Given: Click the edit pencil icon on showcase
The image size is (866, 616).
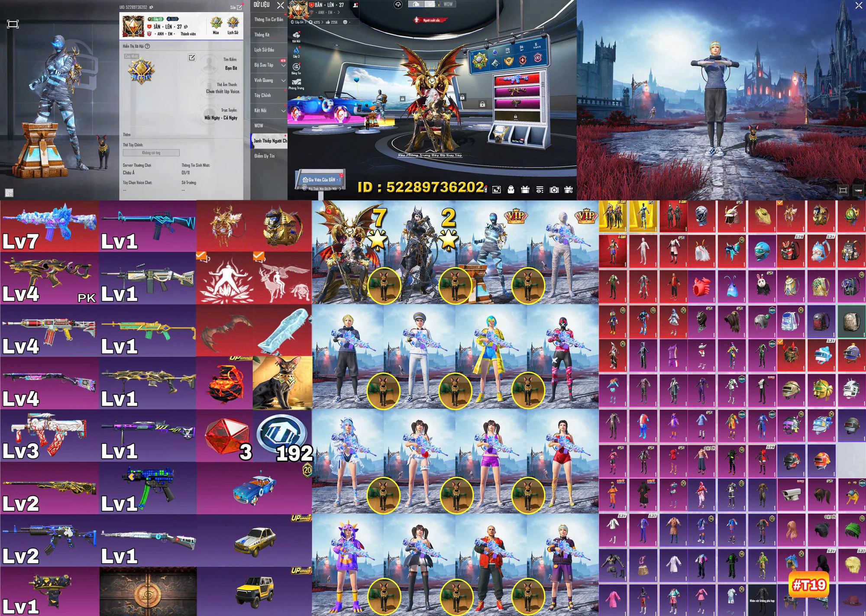Looking at the screenshot, I should 192,58.
